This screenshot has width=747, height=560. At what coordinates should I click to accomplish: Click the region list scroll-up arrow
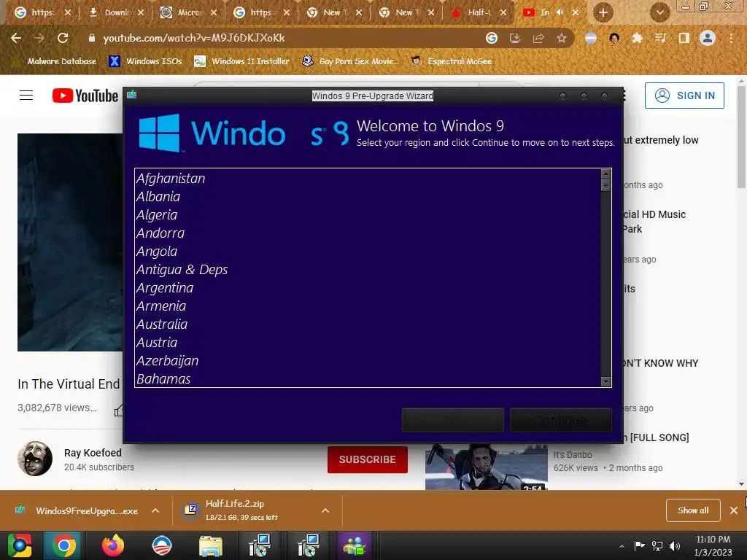pyautogui.click(x=606, y=174)
